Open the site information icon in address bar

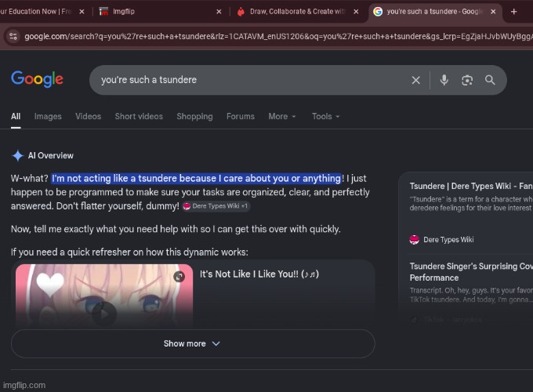pyautogui.click(x=13, y=36)
